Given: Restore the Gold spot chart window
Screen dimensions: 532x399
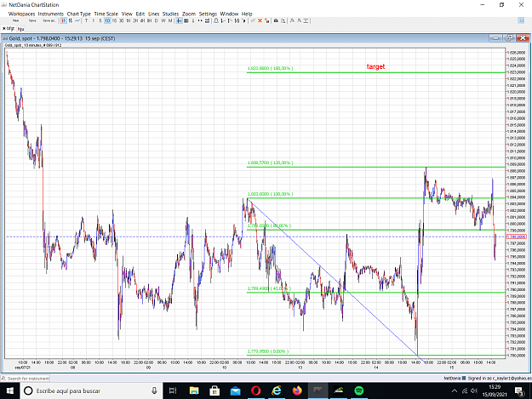Looking at the screenshot, I should (509, 38).
